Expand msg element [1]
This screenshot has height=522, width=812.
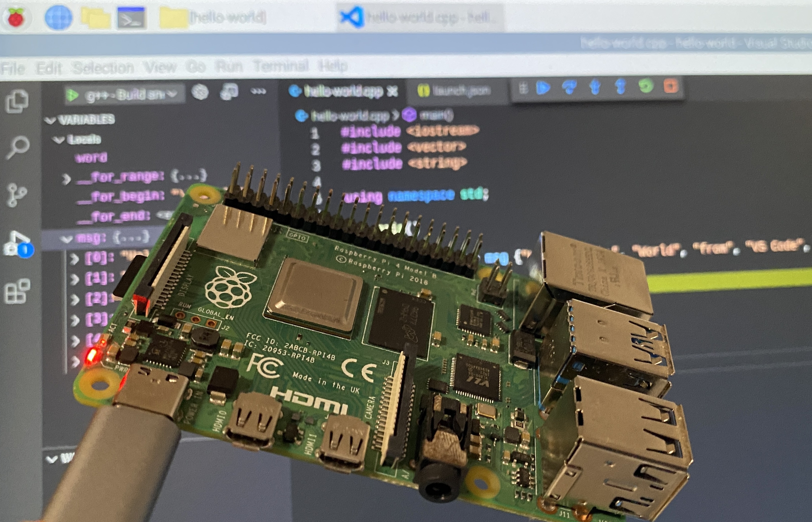pos(74,279)
